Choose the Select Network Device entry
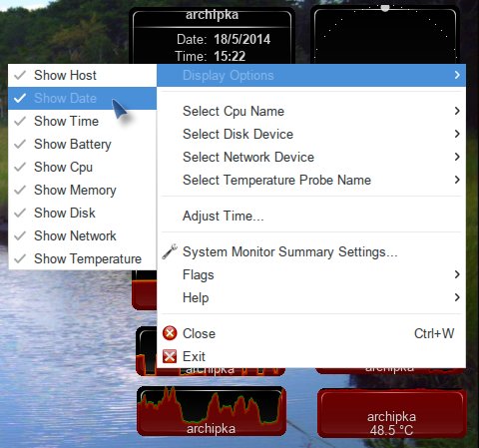Screen dimensions: 479x448 [311, 157]
